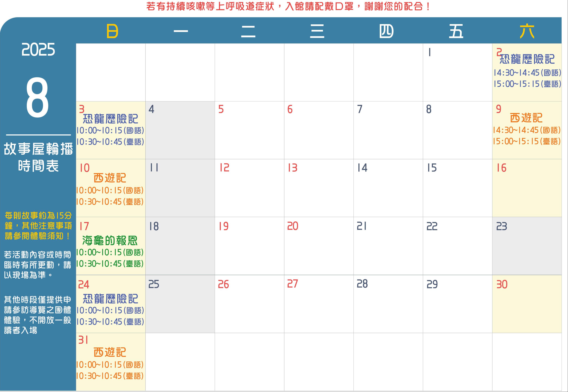Click date 8 on Friday

[x=429, y=109]
